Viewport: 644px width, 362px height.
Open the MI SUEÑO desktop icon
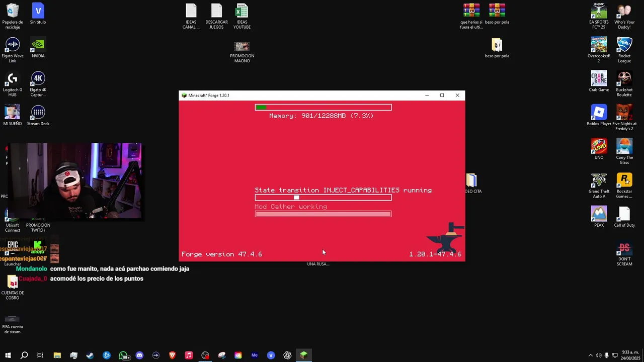point(13,115)
